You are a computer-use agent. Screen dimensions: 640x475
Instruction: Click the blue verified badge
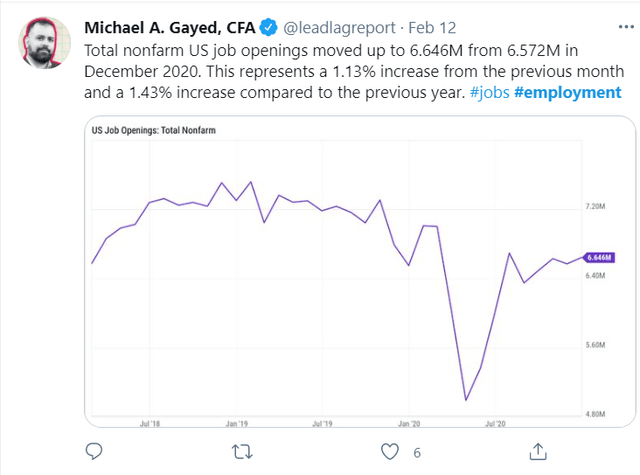tap(269, 28)
